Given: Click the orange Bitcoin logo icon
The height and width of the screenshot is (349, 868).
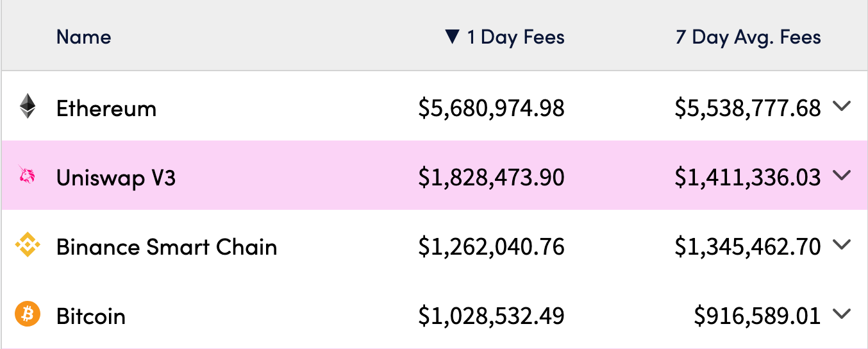Looking at the screenshot, I should pyautogui.click(x=28, y=314).
